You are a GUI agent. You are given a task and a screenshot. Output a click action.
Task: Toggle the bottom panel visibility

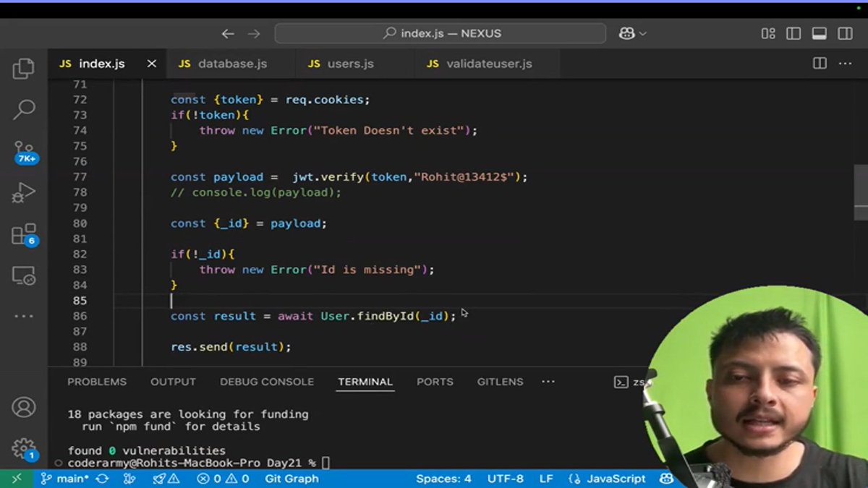point(820,33)
